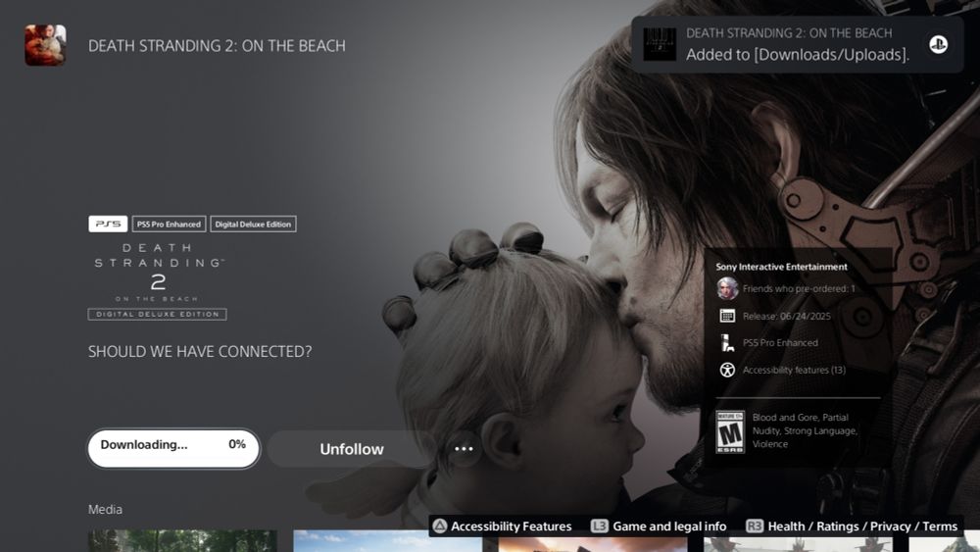
Task: Click the page title DEATH STRANDING 2: ON THE BEACH
Action: pyautogui.click(x=217, y=46)
